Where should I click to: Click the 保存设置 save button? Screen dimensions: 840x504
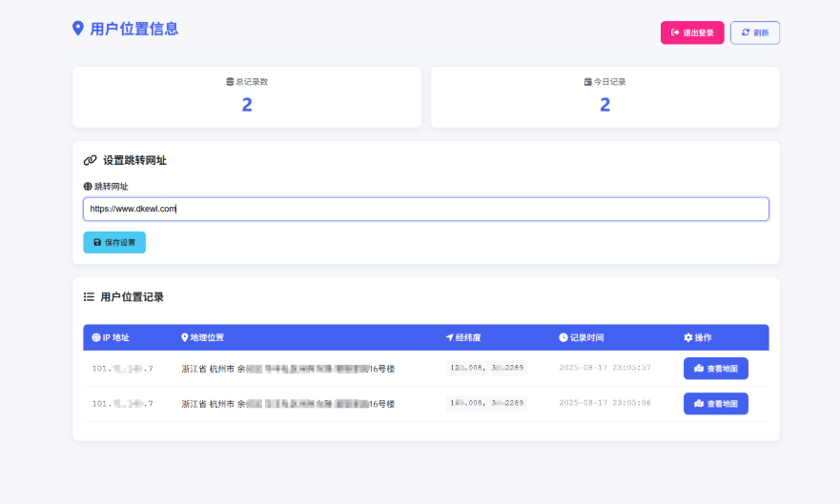point(114,242)
